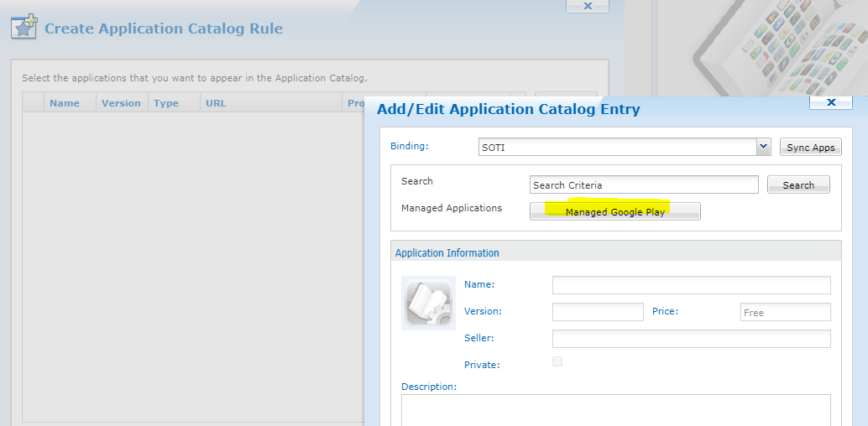
Task: Click inside the Description text area
Action: [615, 409]
